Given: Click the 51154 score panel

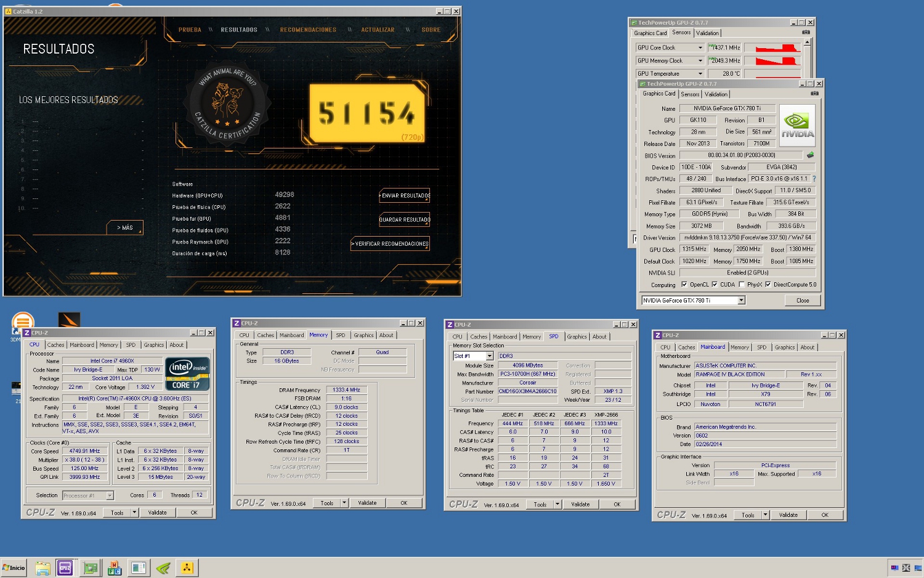Looking at the screenshot, I should tap(367, 113).
